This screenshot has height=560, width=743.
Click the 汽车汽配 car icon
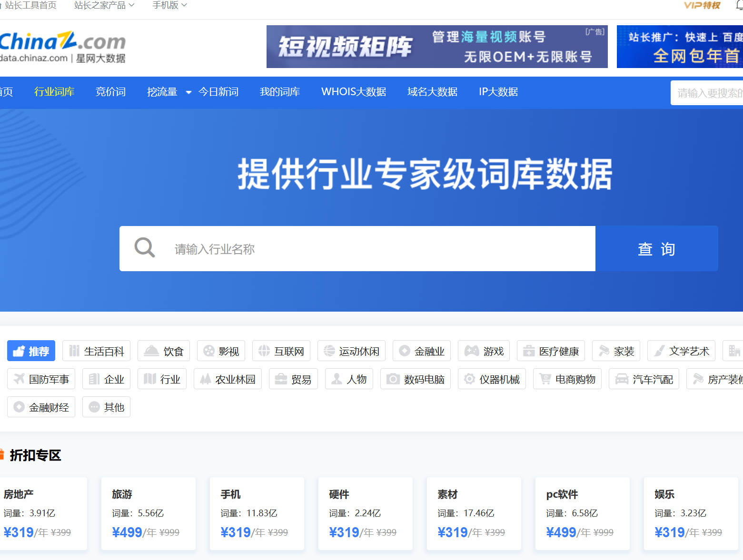tap(622, 379)
